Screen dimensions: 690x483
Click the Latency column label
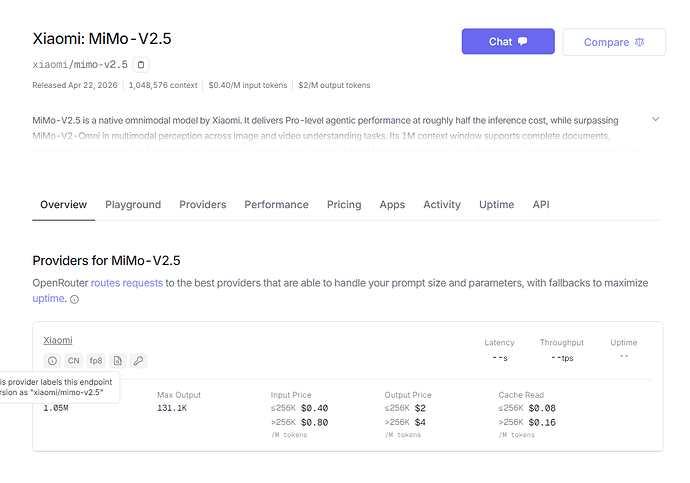click(x=499, y=342)
